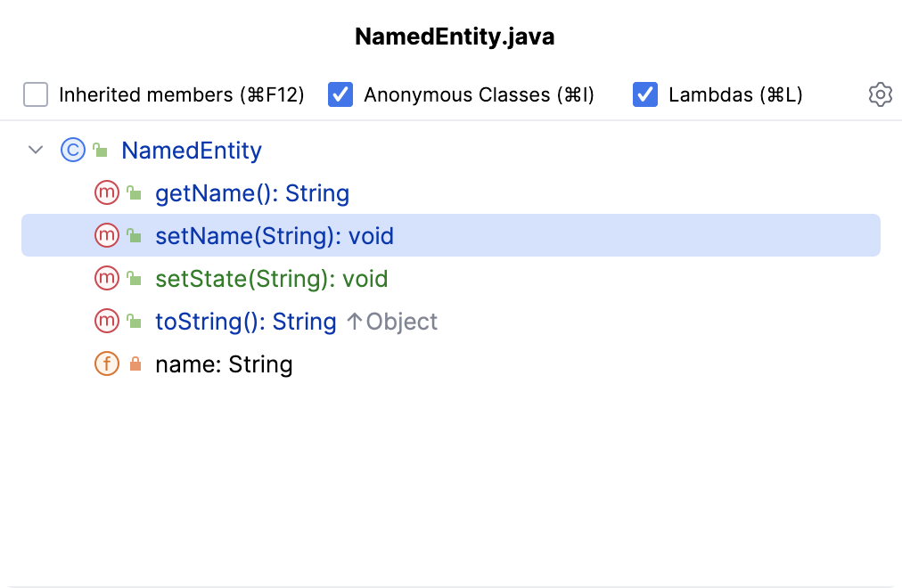Click the method icon for setState(String)
Image resolution: width=902 pixels, height=588 pixels.
(x=106, y=278)
